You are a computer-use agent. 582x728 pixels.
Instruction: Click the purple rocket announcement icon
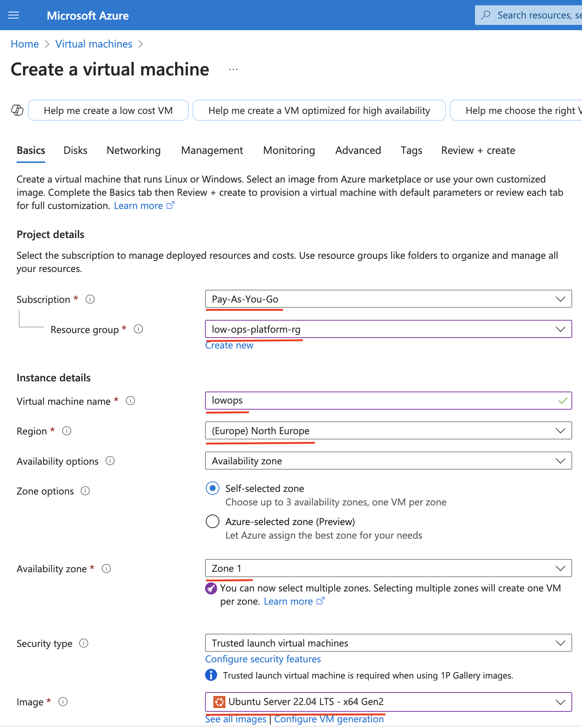[x=211, y=588]
